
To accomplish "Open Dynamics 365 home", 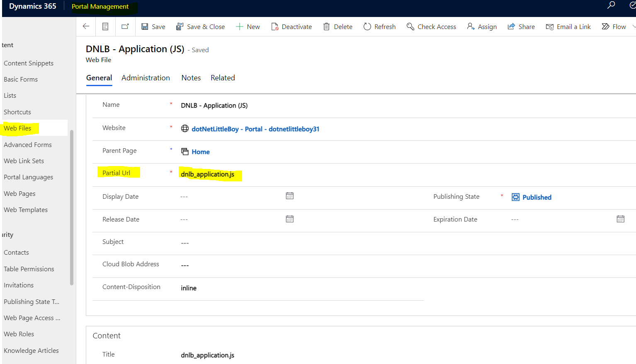I will [33, 6].
